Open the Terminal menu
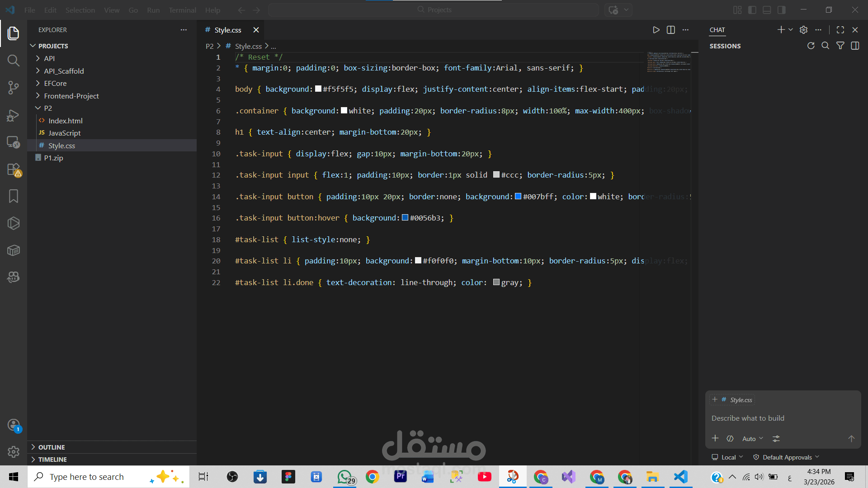Image resolution: width=868 pixels, height=488 pixels. pyautogui.click(x=182, y=10)
